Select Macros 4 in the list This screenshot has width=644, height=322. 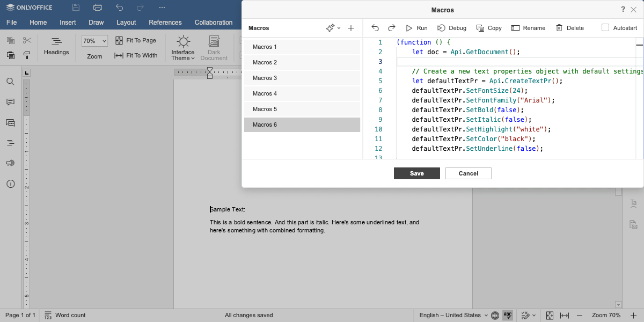302,93
